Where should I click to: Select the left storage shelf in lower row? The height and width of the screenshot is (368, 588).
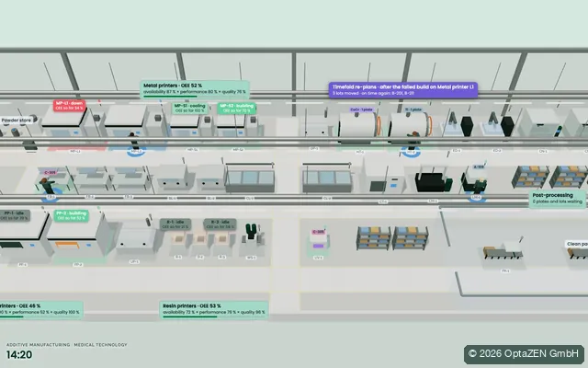373,238
